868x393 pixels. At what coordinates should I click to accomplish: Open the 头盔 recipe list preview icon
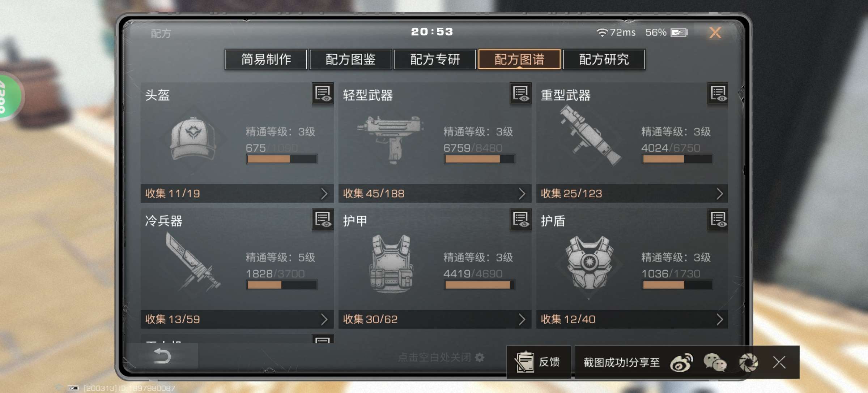323,94
